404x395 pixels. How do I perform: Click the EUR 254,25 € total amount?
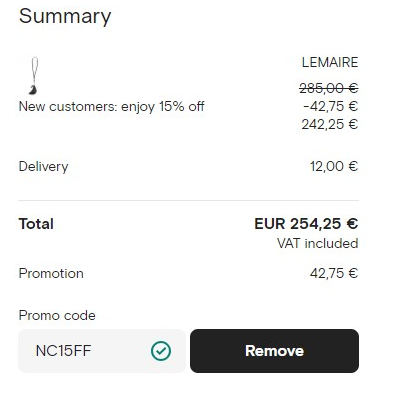click(x=306, y=224)
